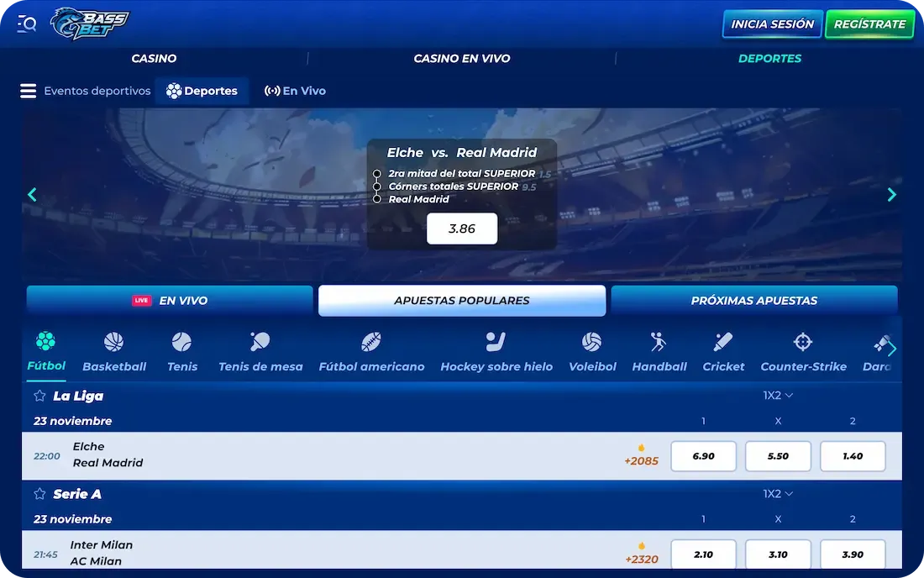Open the search menu icon
This screenshot has width=924, height=578.
27,24
